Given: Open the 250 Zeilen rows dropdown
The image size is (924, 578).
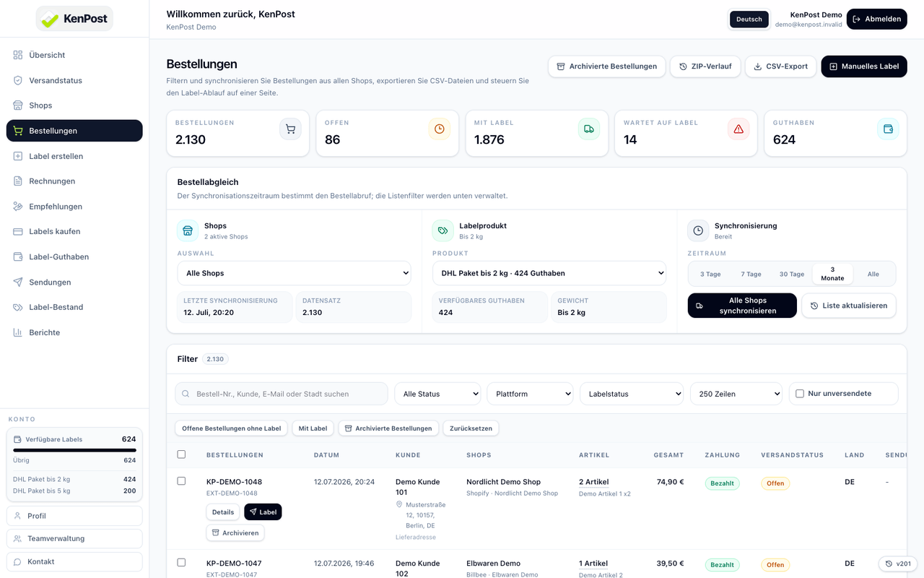Looking at the screenshot, I should (736, 394).
